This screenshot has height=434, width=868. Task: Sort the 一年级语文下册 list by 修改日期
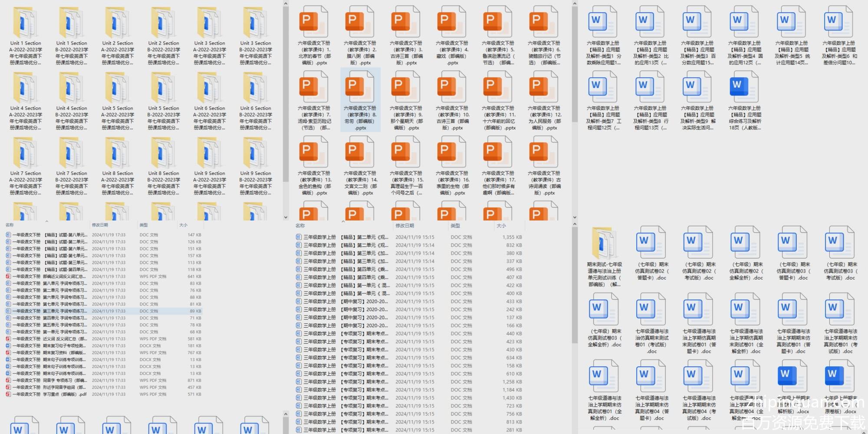click(100, 225)
